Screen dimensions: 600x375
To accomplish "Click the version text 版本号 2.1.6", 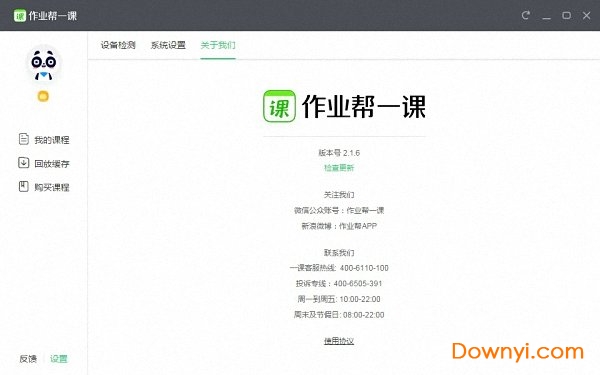I will [x=339, y=153].
